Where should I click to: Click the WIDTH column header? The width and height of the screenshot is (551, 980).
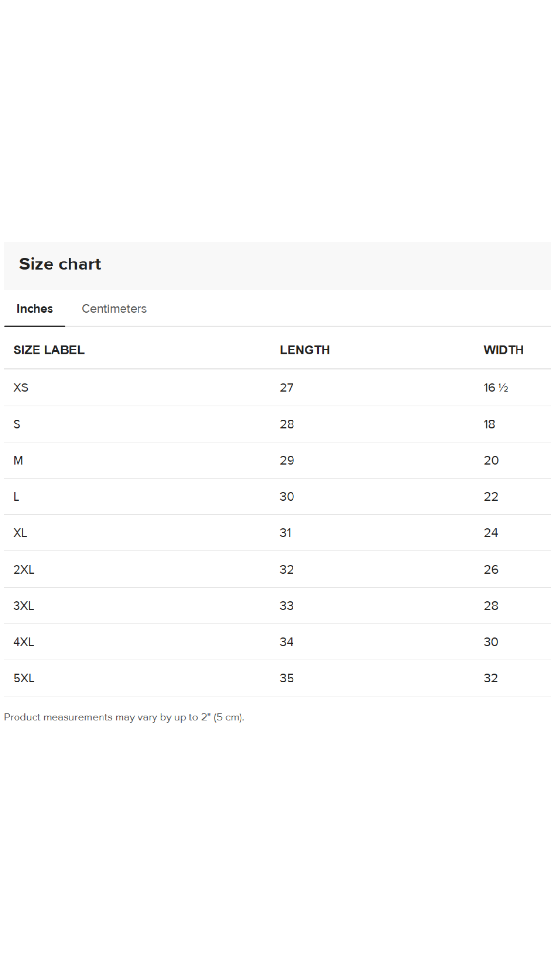[x=503, y=350]
